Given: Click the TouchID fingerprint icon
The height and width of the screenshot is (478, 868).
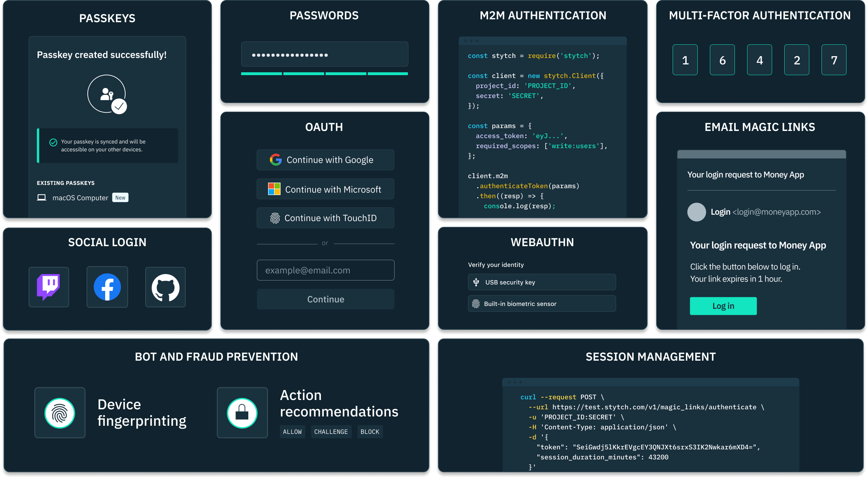Looking at the screenshot, I should pos(275,218).
